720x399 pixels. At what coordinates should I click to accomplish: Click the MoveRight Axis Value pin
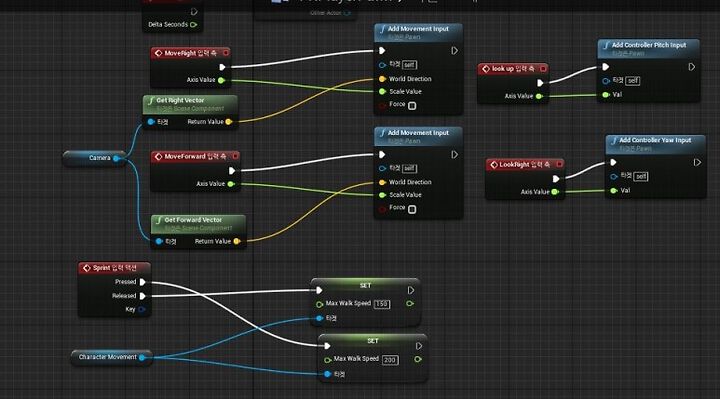click(x=221, y=80)
